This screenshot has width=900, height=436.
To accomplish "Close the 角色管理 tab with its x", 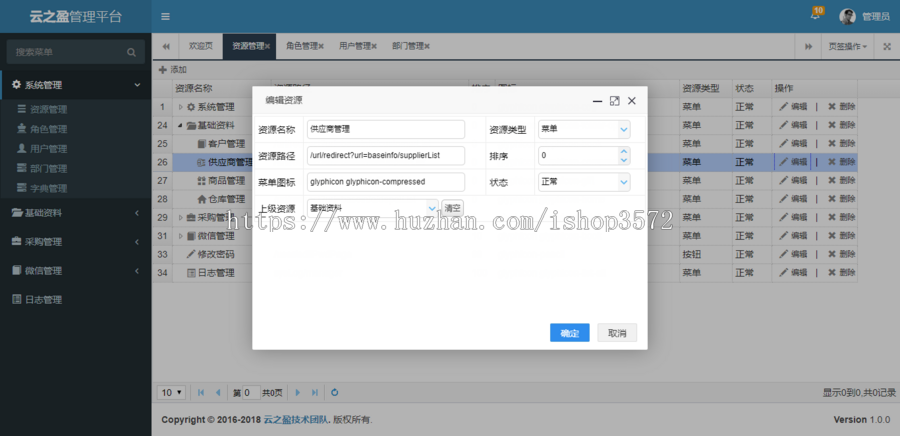I will [321, 46].
